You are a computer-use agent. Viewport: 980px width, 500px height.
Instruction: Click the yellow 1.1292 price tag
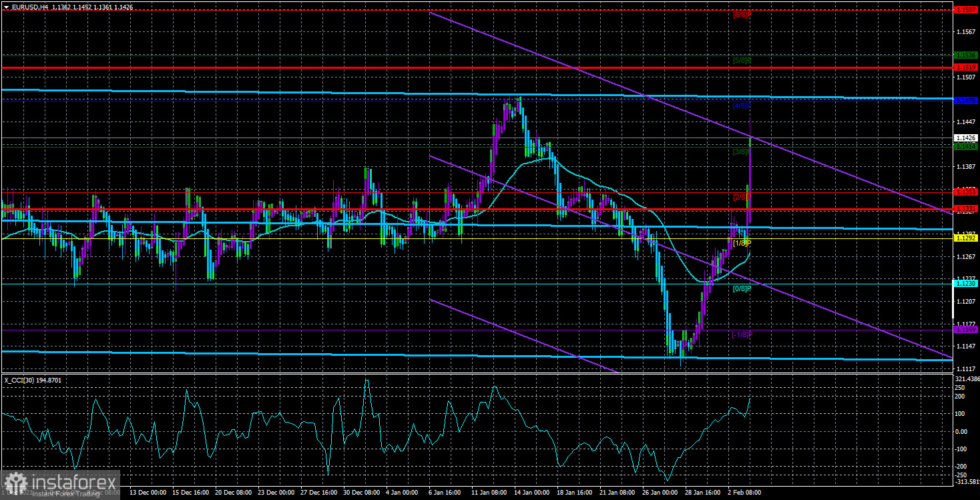coord(966,238)
